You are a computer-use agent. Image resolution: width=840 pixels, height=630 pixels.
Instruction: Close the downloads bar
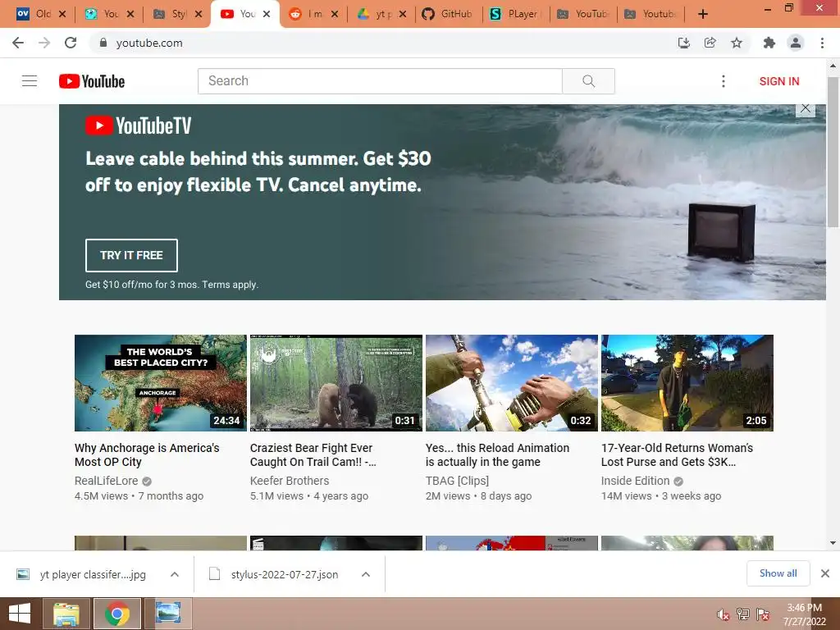825,573
